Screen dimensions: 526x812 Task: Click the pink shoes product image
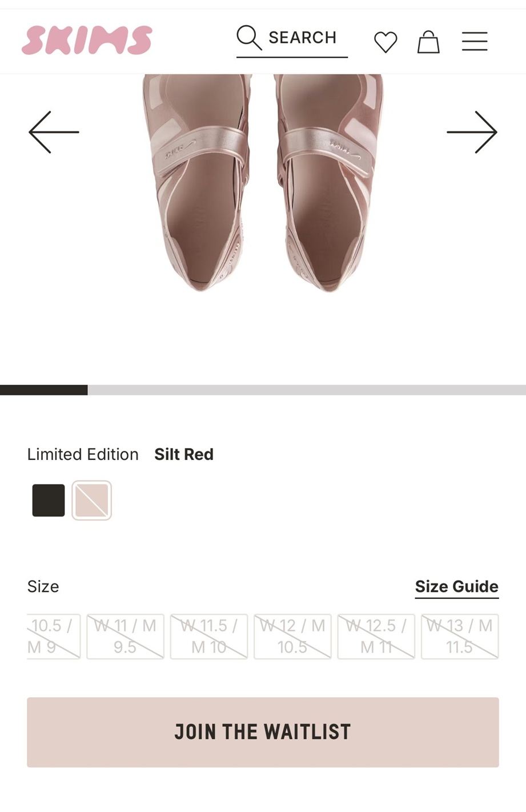tap(263, 183)
